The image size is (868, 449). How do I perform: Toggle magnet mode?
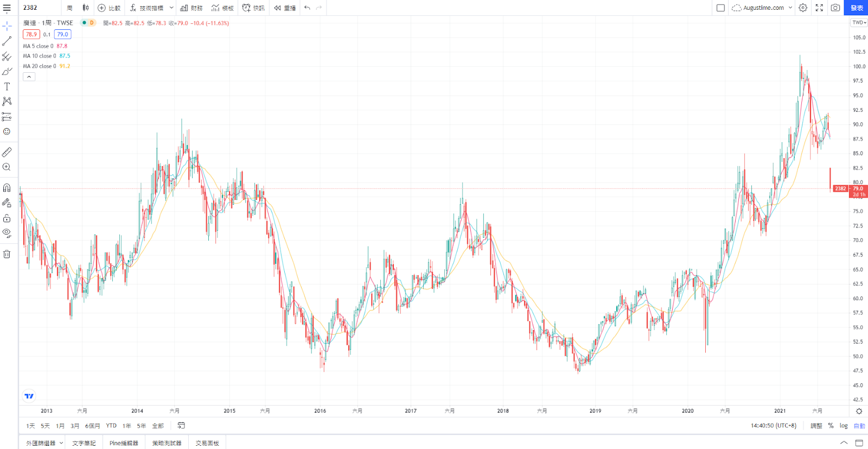7,188
